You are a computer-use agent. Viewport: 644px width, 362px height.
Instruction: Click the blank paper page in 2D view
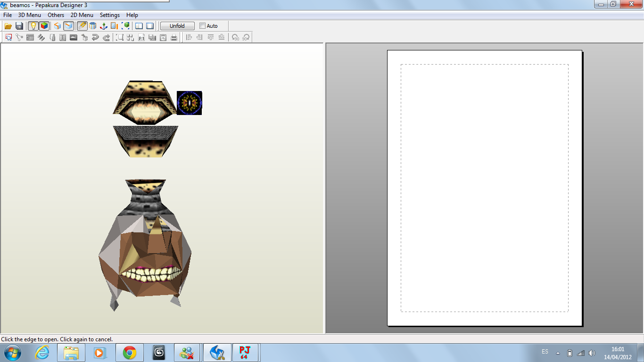coord(485,188)
